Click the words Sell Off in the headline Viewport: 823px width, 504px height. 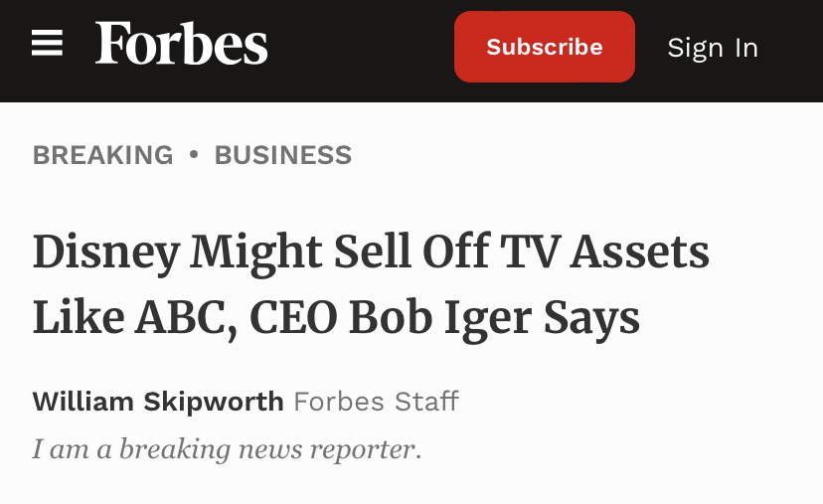pyautogui.click(x=414, y=252)
